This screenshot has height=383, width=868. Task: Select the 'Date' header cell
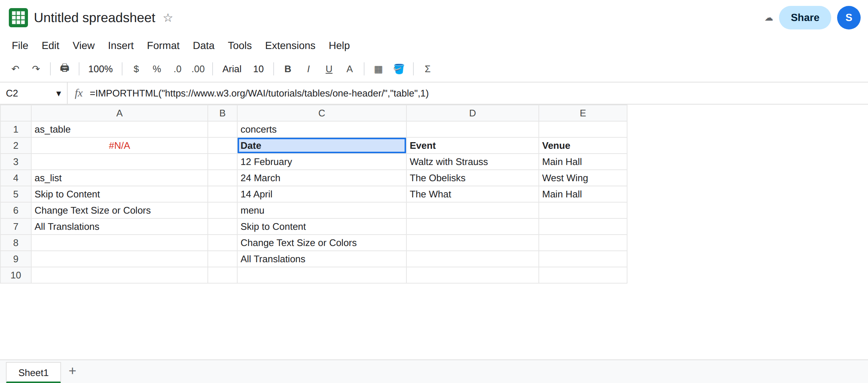click(x=322, y=145)
